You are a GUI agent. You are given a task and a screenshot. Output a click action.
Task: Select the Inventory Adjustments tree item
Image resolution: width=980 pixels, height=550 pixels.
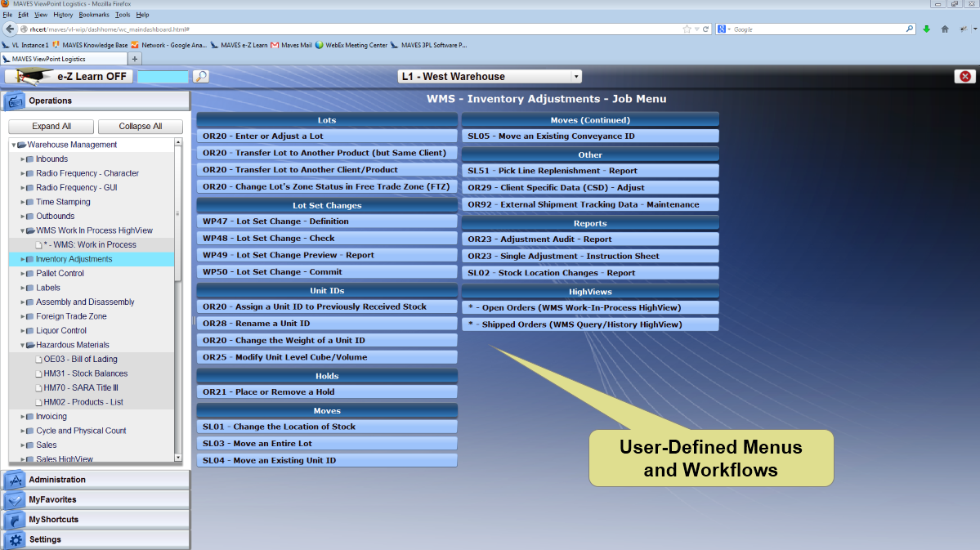point(74,259)
